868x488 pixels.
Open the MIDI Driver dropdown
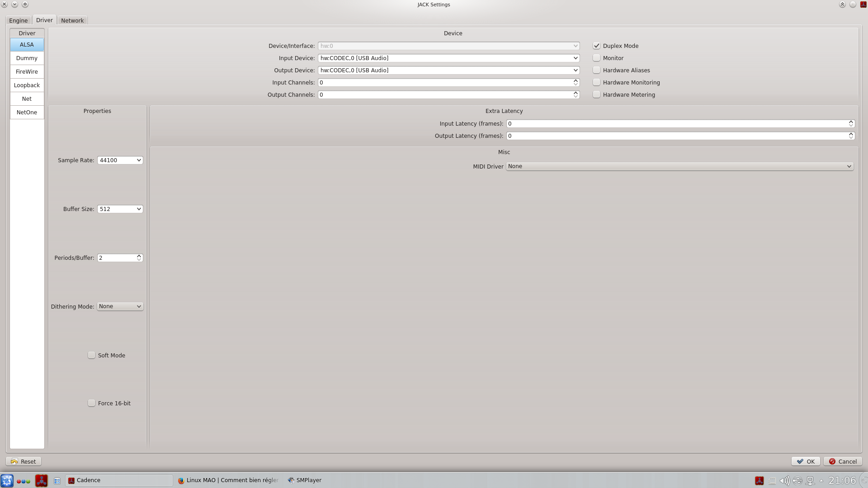679,167
